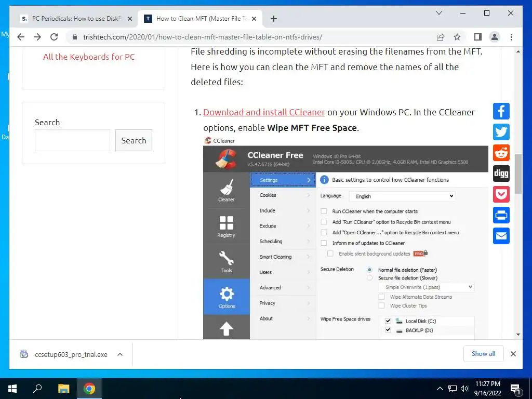The height and width of the screenshot is (399, 532).
Task: Open volume control in system tray
Action: (464, 389)
